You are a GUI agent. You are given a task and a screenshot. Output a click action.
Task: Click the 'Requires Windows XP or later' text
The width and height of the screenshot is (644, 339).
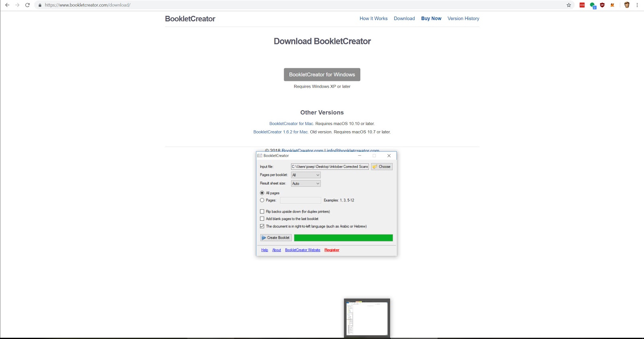pos(322,86)
